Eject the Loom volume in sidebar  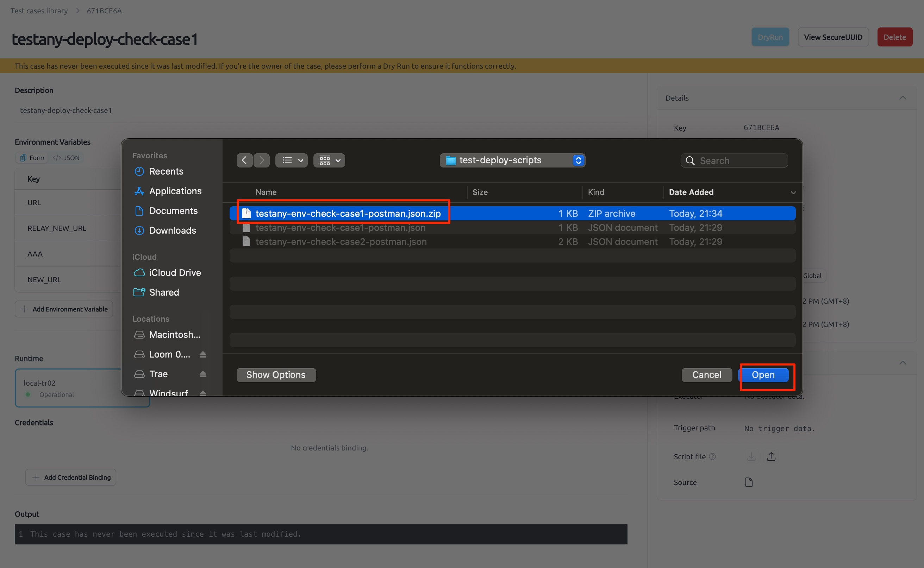tap(203, 354)
